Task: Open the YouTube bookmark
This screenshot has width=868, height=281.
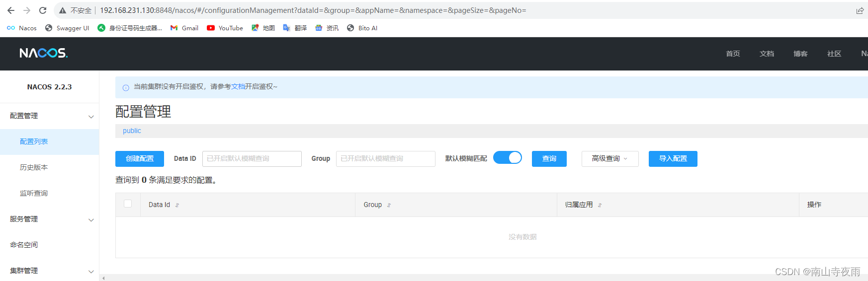Action: [x=225, y=28]
